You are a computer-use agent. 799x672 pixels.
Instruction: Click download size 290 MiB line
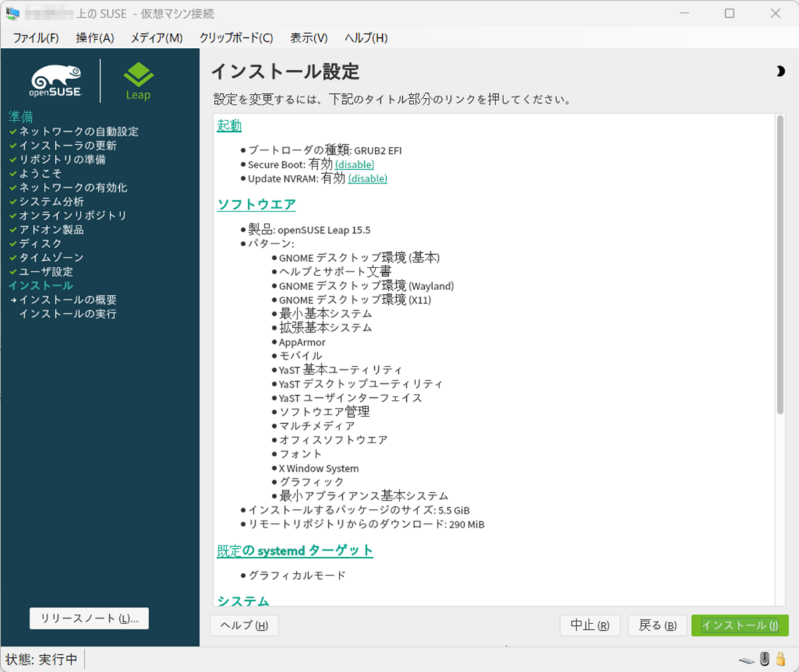[366, 524]
